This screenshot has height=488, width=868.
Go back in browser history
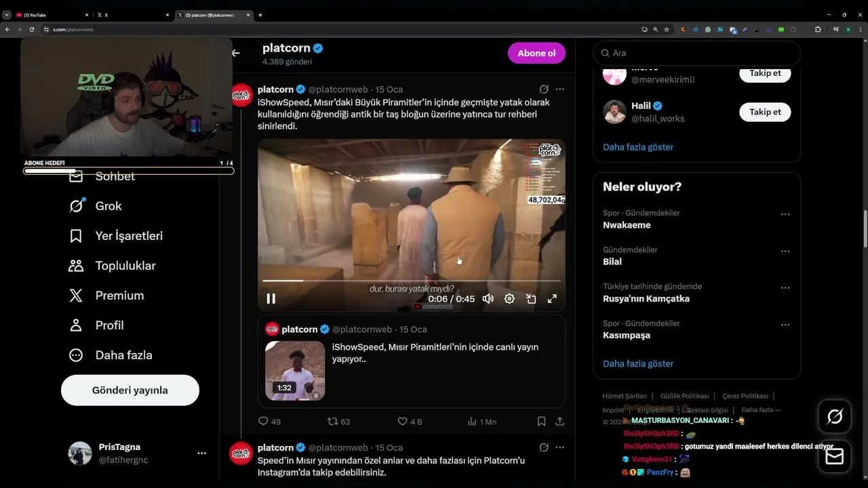pos(7,30)
